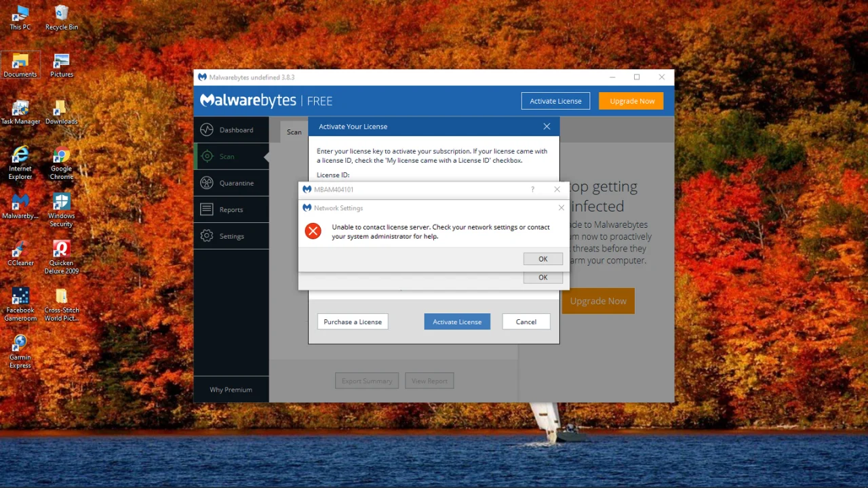Viewport: 868px width, 488px height.
Task: Click the "Unable to contact license server" message
Action: [x=441, y=232]
